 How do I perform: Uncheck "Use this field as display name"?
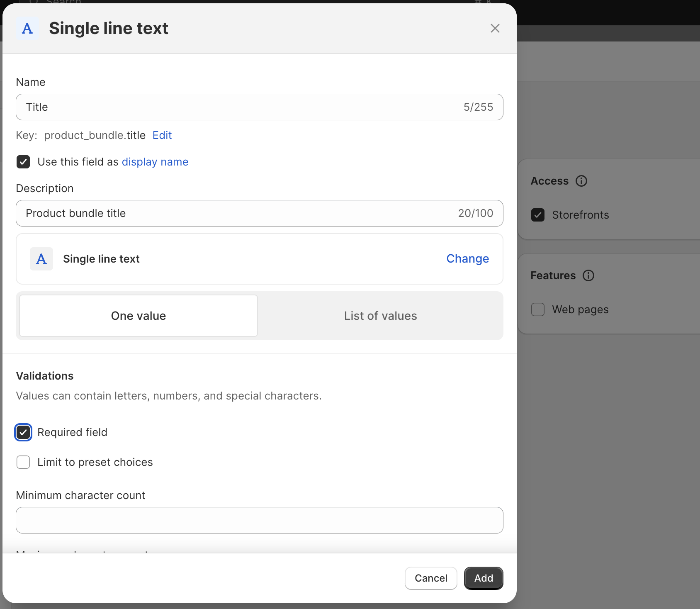(23, 162)
